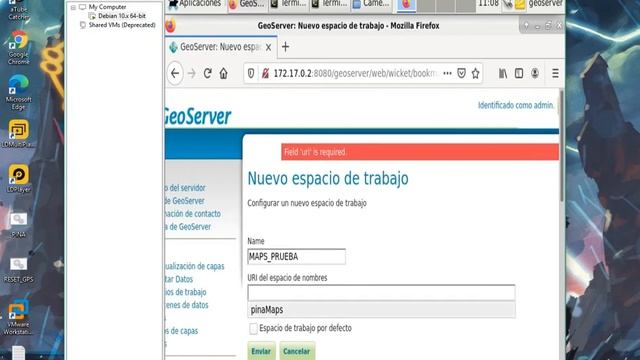640x360 pixels.
Task: Save page to Pocket
Action: [461, 73]
